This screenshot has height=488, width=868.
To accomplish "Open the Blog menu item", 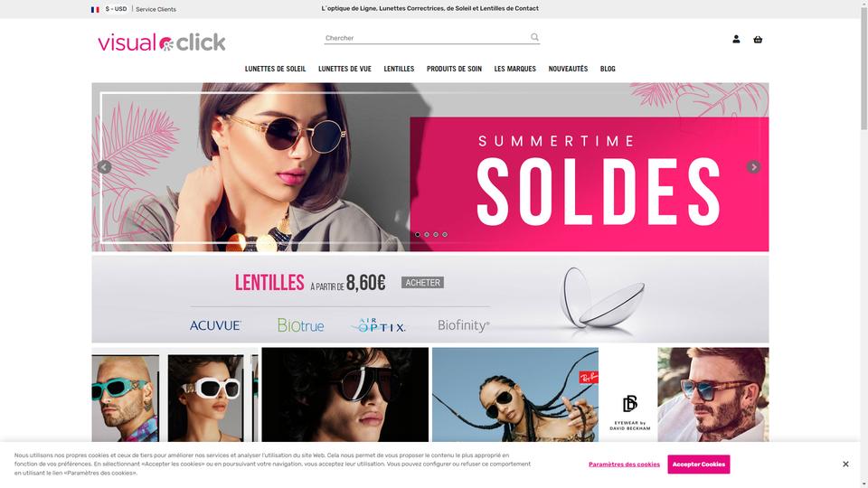I will [x=608, y=69].
